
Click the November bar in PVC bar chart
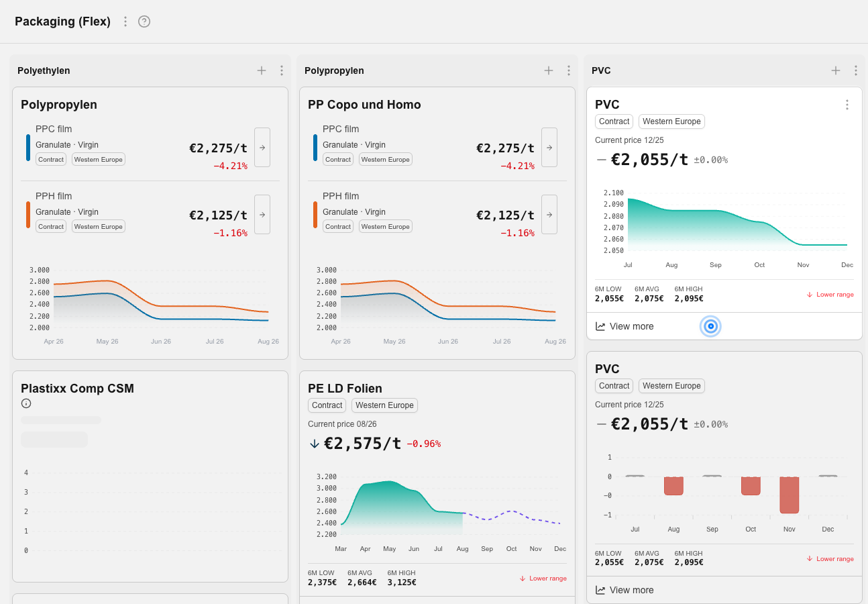[789, 495]
